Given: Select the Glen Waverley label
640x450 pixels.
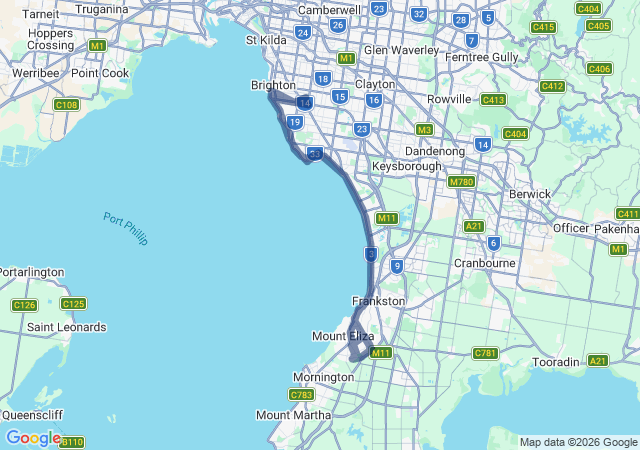Looking at the screenshot, I should pyautogui.click(x=402, y=51).
